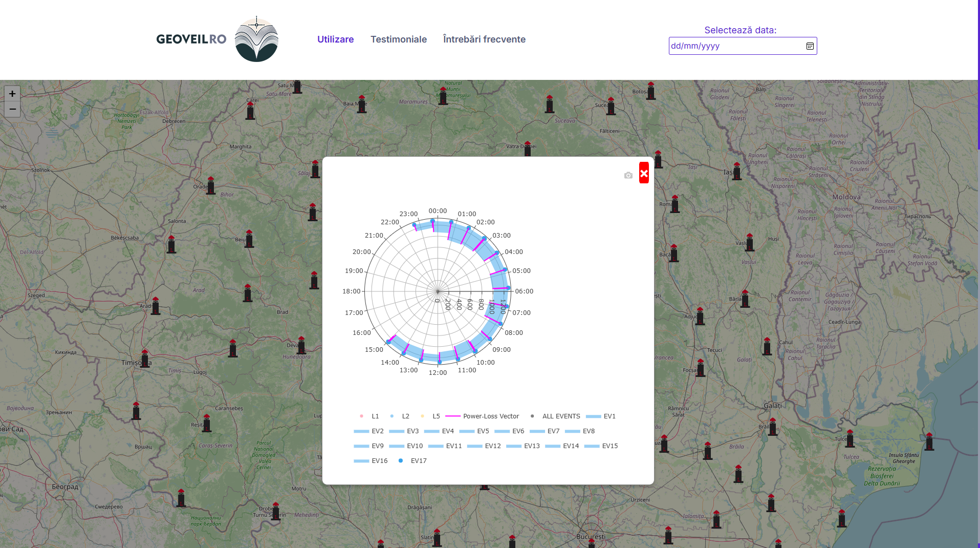Close the polar chart popup

644,173
